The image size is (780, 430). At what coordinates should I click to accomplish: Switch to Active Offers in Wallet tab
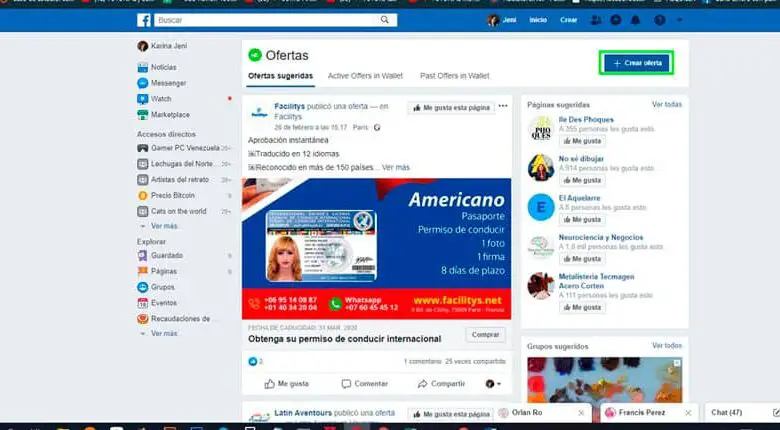point(366,76)
